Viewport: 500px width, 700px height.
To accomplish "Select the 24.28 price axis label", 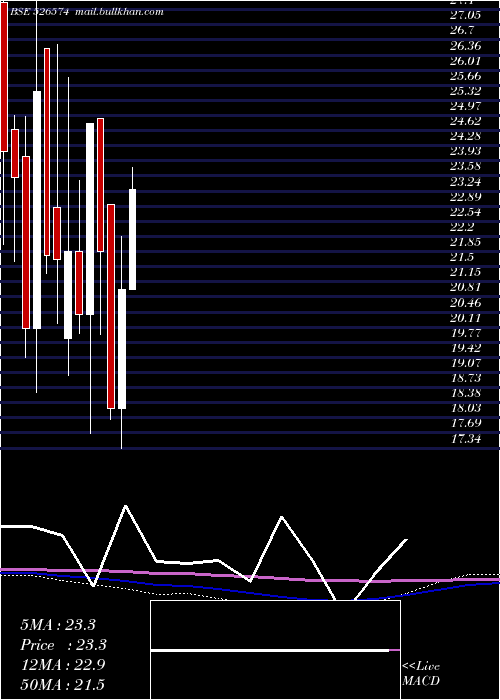I will [466, 136].
